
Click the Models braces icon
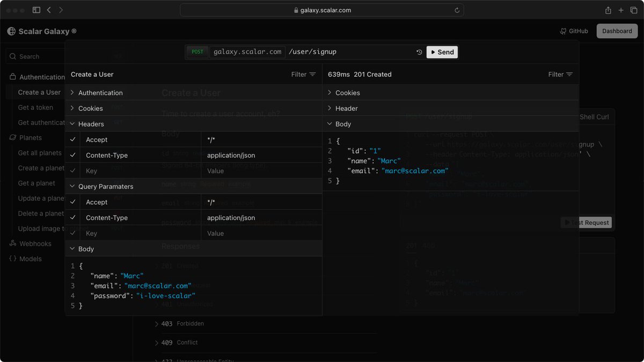13,258
